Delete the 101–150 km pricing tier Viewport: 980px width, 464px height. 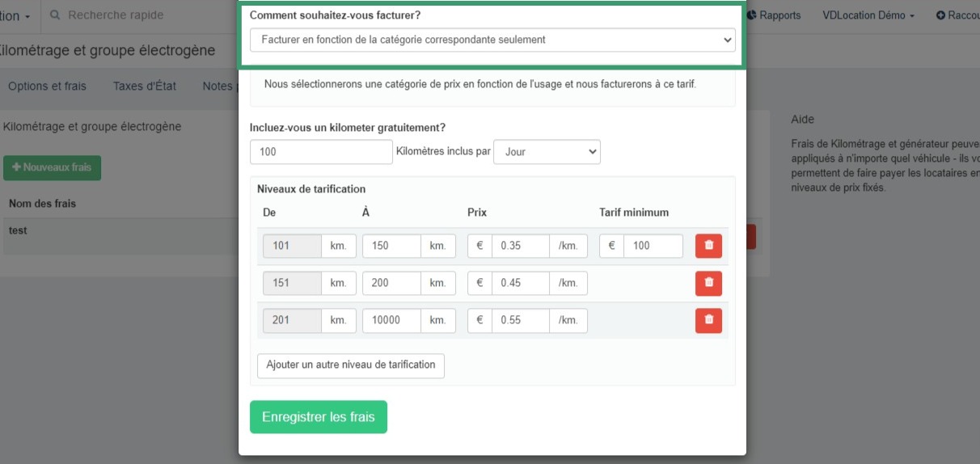tap(708, 246)
